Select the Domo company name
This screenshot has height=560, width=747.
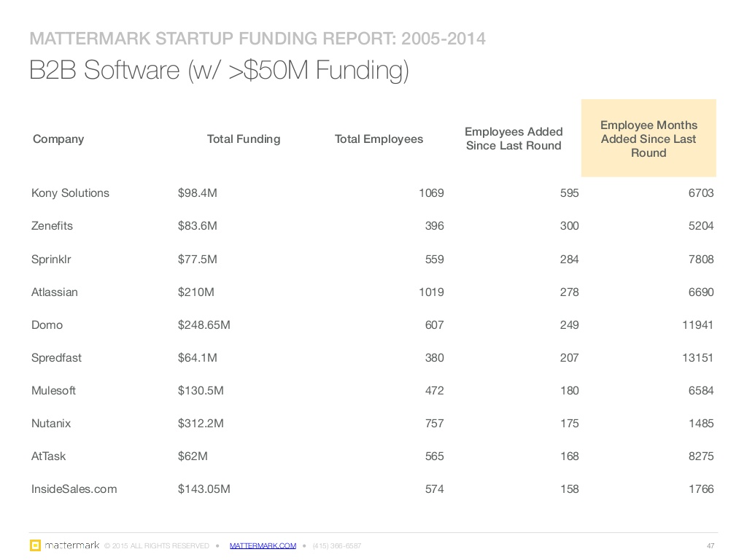pos(47,324)
